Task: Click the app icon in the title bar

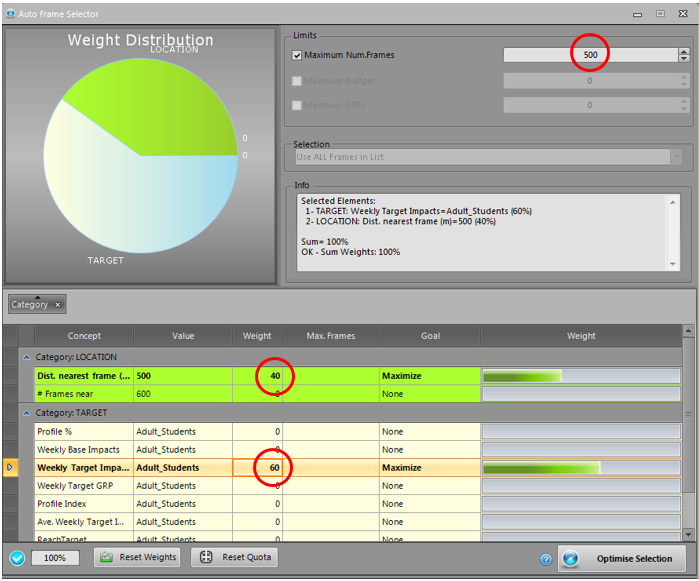Action: coord(11,13)
